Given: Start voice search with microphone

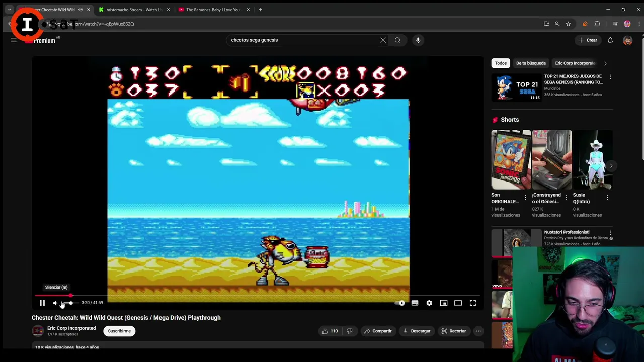Looking at the screenshot, I should click(x=418, y=40).
